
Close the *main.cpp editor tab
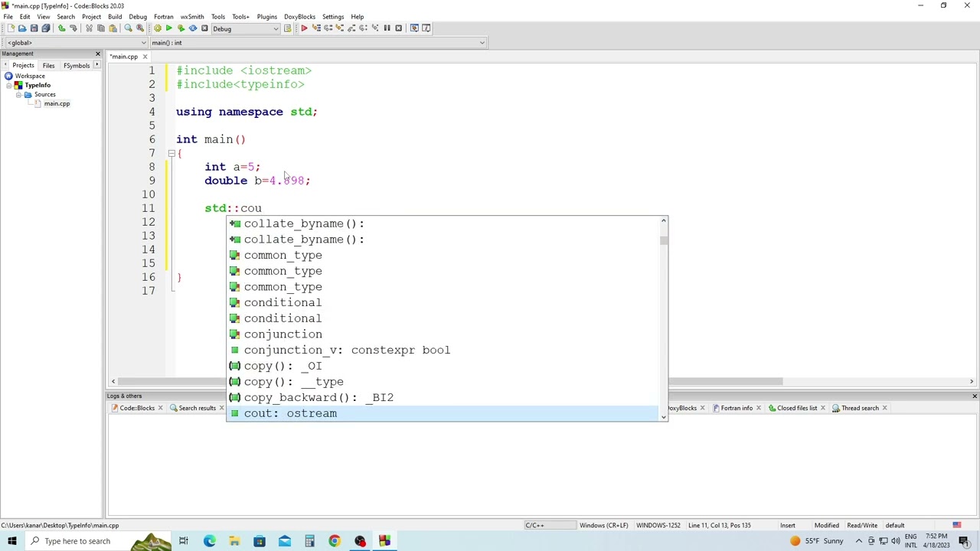(x=145, y=57)
